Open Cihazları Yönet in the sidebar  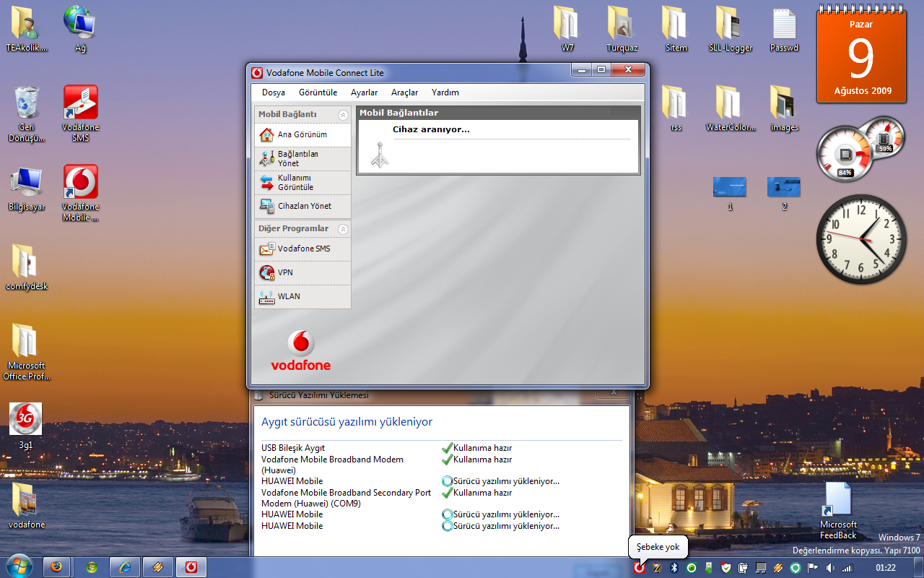(x=303, y=206)
